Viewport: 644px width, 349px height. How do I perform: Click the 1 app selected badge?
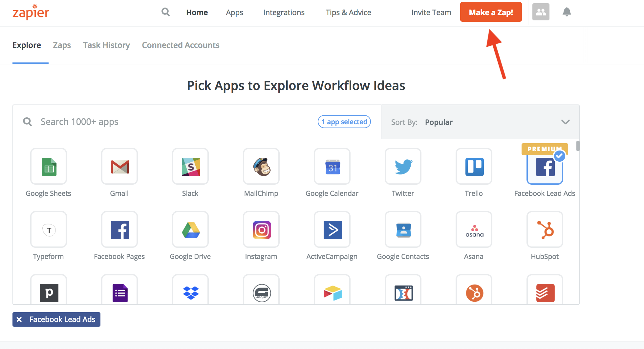tap(344, 122)
